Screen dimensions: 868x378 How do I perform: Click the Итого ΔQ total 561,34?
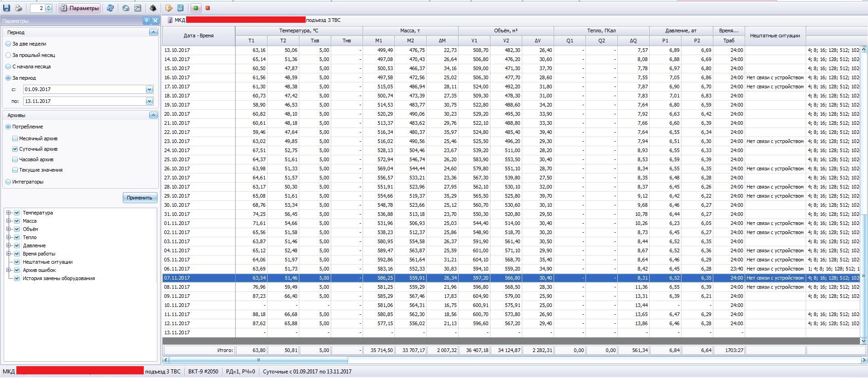pyautogui.click(x=634, y=350)
